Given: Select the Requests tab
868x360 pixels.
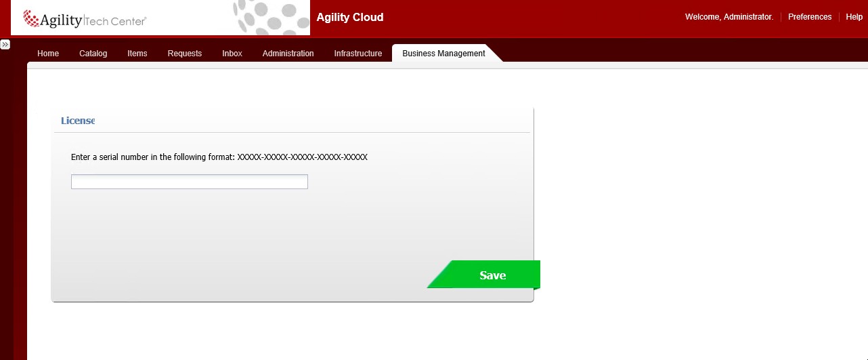Looking at the screenshot, I should point(185,54).
